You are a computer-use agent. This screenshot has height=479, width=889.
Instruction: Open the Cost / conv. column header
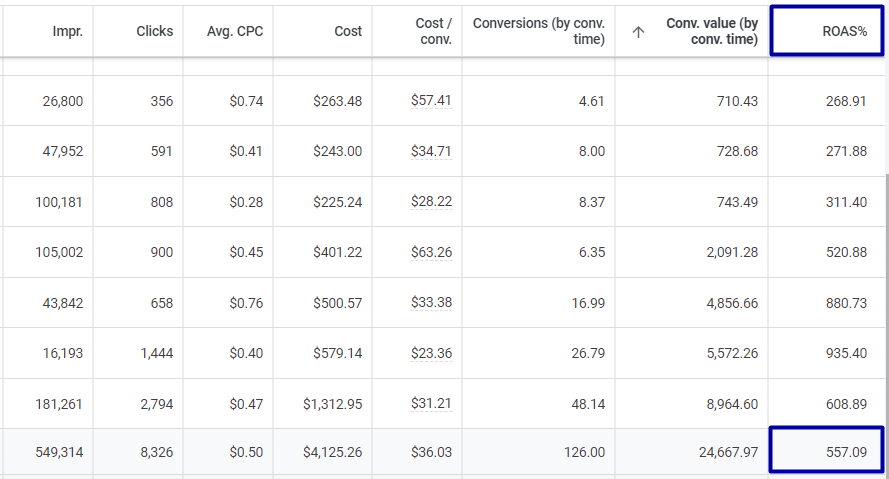point(434,31)
